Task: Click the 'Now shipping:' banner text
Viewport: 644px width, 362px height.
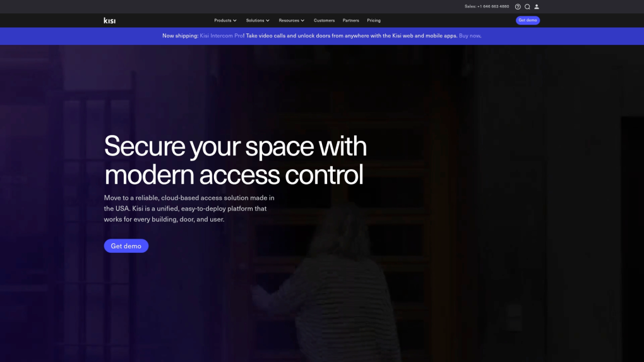Action: (181, 36)
